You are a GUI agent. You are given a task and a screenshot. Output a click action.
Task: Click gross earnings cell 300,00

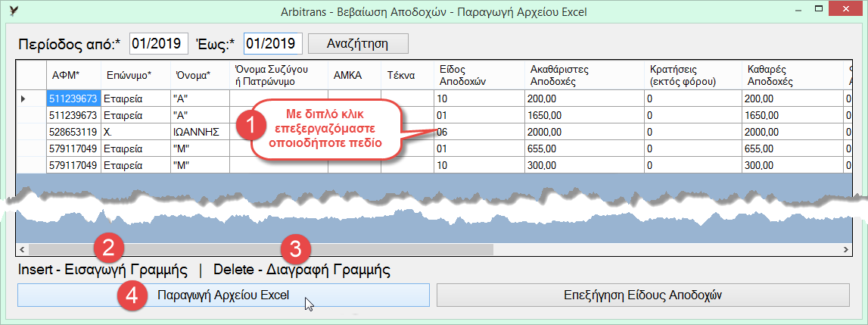pyautogui.click(x=584, y=165)
